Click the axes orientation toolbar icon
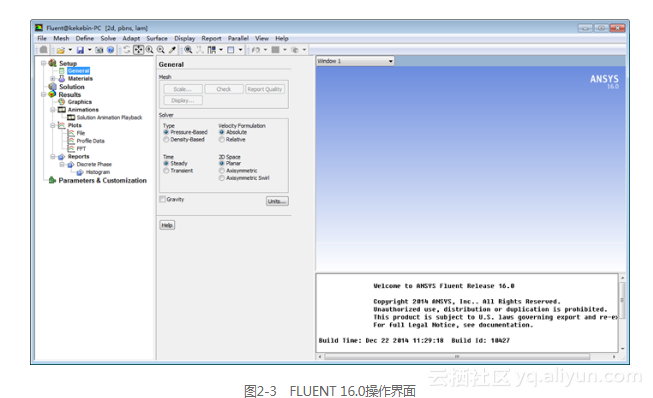The width and height of the screenshot is (653, 398). click(x=200, y=50)
